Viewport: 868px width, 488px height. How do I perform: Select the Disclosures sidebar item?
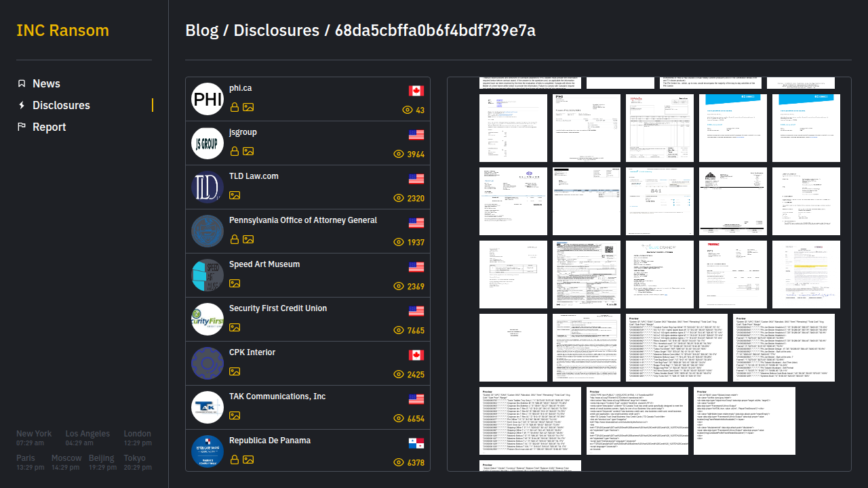(61, 105)
